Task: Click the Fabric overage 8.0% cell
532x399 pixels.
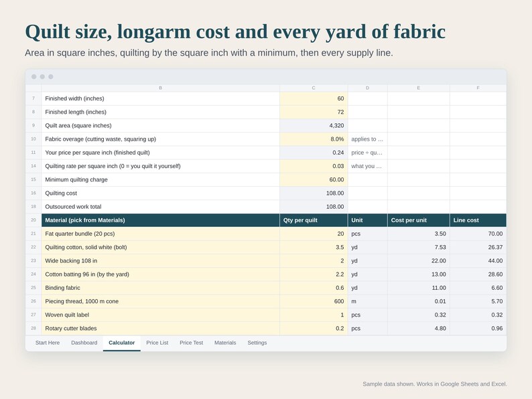Action: click(x=314, y=139)
